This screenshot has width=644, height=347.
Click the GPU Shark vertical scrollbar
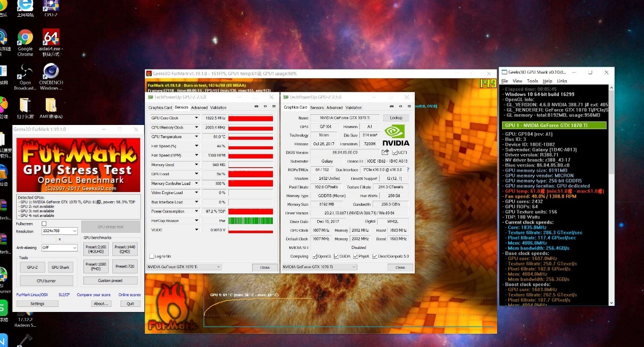tap(611, 195)
